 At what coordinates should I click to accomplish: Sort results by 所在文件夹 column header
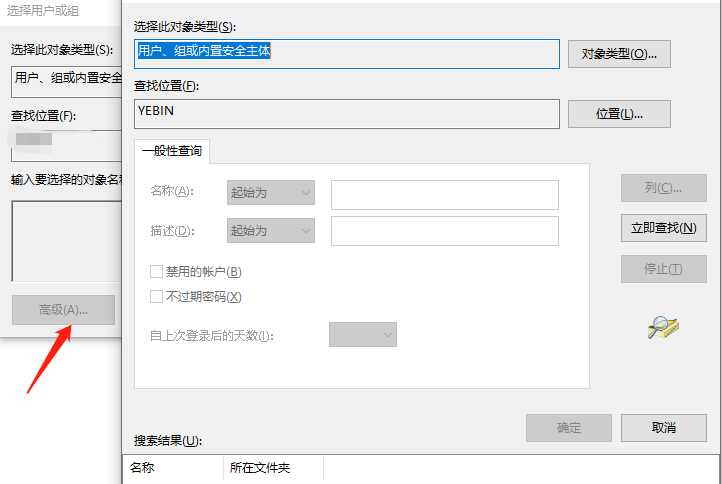(x=273, y=467)
